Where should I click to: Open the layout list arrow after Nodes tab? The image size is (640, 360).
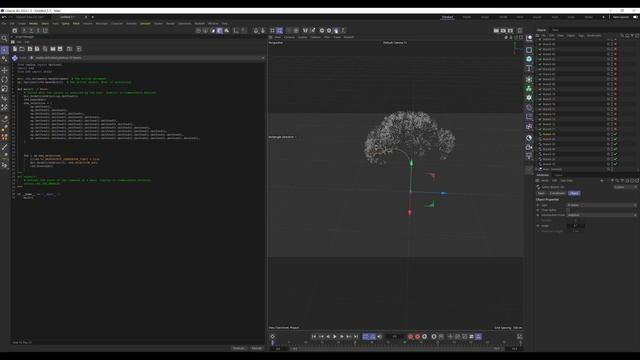(604, 17)
